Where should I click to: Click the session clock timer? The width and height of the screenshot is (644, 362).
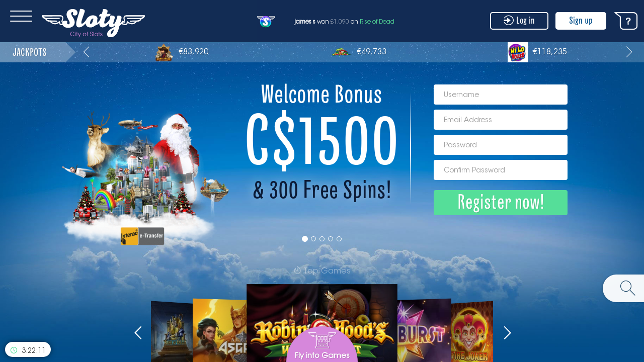[x=28, y=349]
